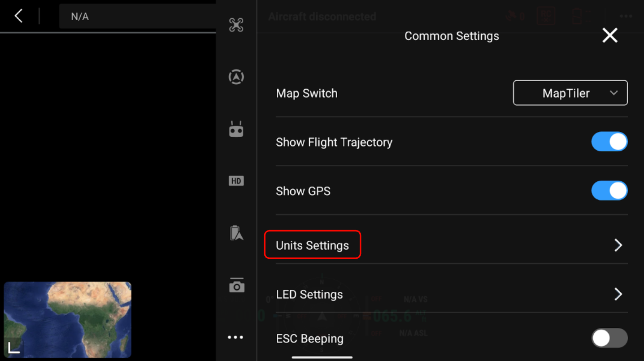Open the MapTiler map switch dropdown

(570, 93)
